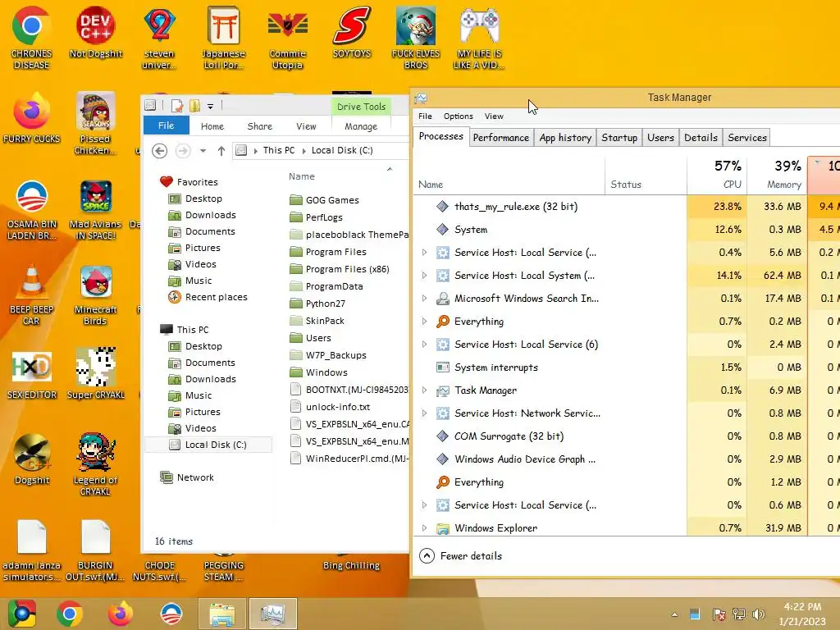
Task: Sort processes by Memory column
Action: pos(778,175)
